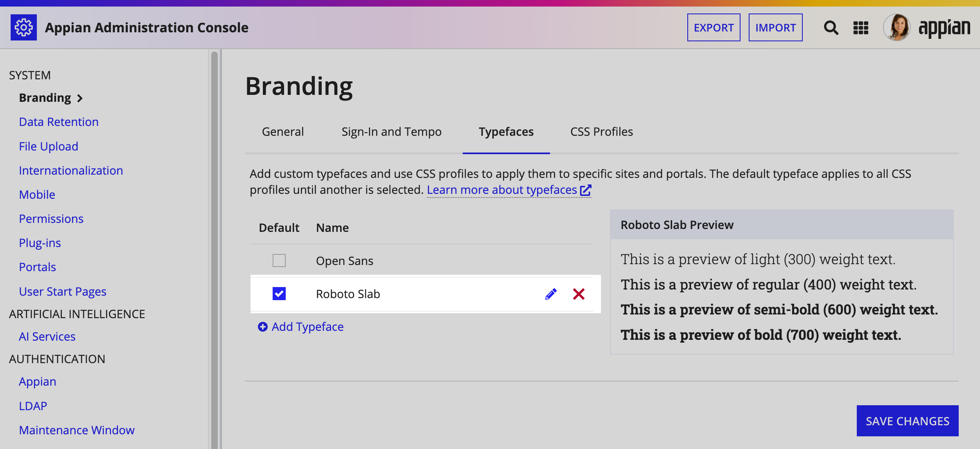Click the chevron next to Branding

[x=80, y=98]
